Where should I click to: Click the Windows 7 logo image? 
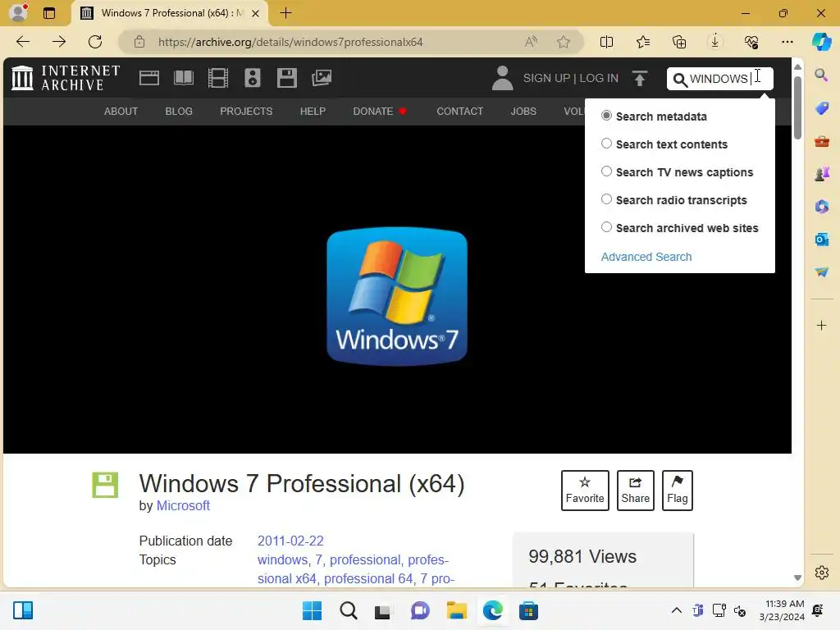pyautogui.click(x=397, y=296)
